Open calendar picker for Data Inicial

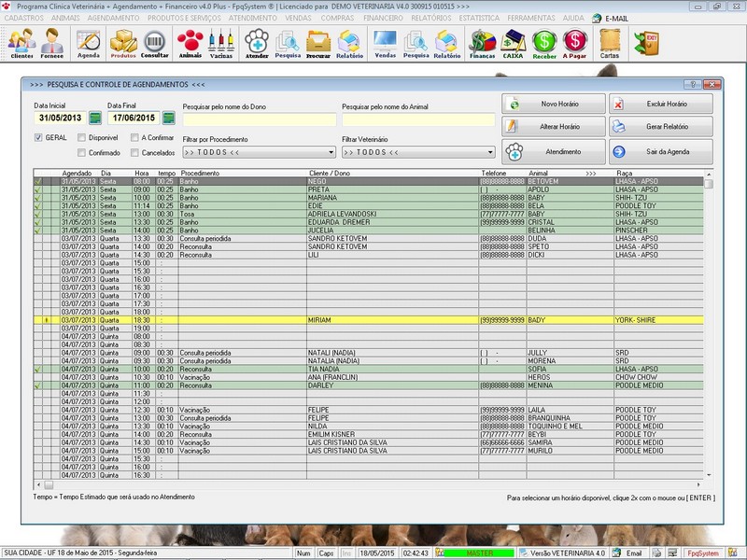pyautogui.click(x=95, y=118)
